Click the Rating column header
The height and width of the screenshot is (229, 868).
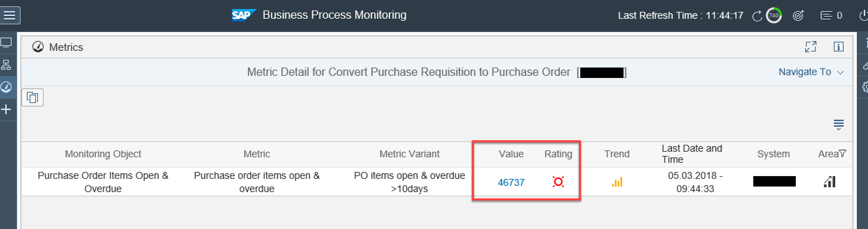(x=558, y=154)
